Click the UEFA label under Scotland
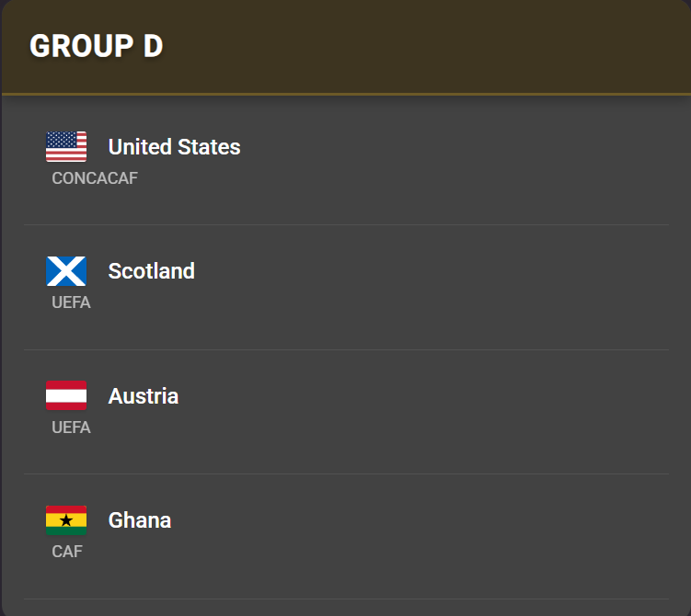Screen dimensions: 691x616 click(x=71, y=302)
